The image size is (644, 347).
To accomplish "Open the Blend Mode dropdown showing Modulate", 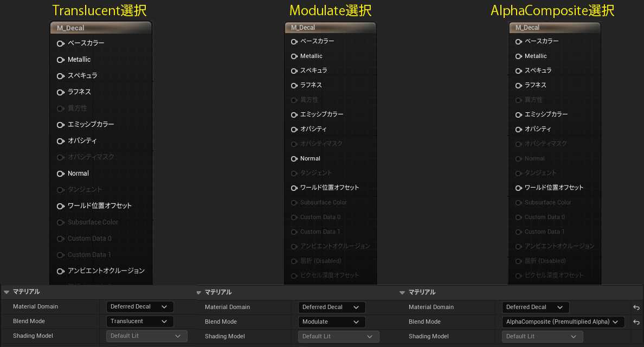I will coord(331,321).
